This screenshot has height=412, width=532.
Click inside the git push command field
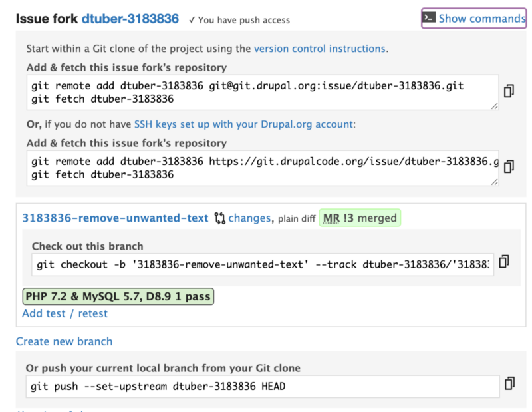262,386
